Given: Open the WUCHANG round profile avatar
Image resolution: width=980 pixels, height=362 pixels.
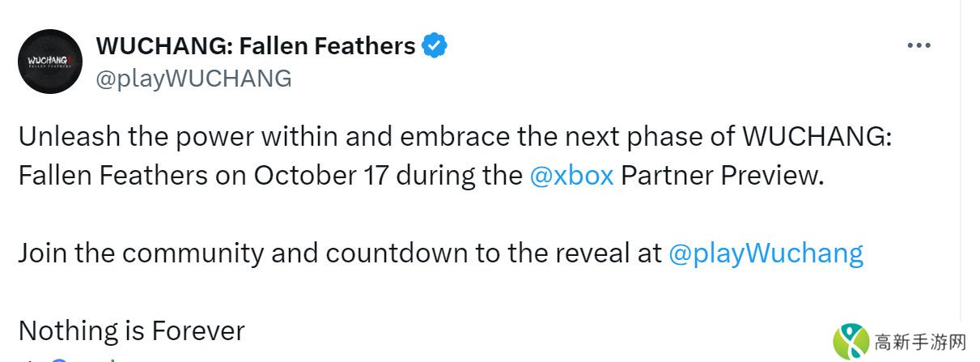Looking at the screenshot, I should [x=50, y=62].
